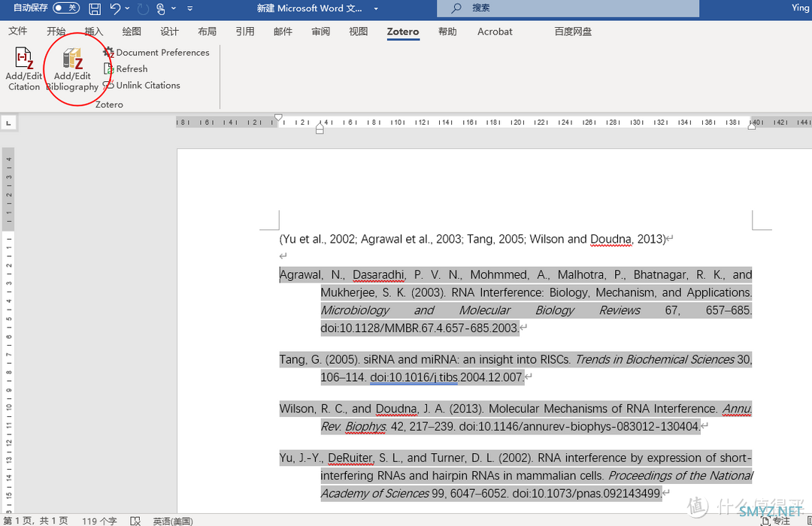Click the Yu, J.-Y. bibliography entry
This screenshot has height=526, width=812.
pos(516,475)
